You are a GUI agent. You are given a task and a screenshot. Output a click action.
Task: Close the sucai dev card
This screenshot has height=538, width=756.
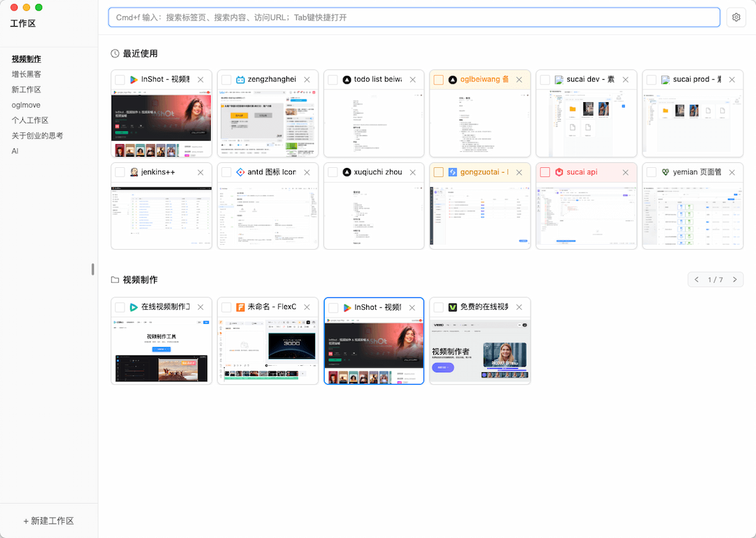(x=625, y=78)
